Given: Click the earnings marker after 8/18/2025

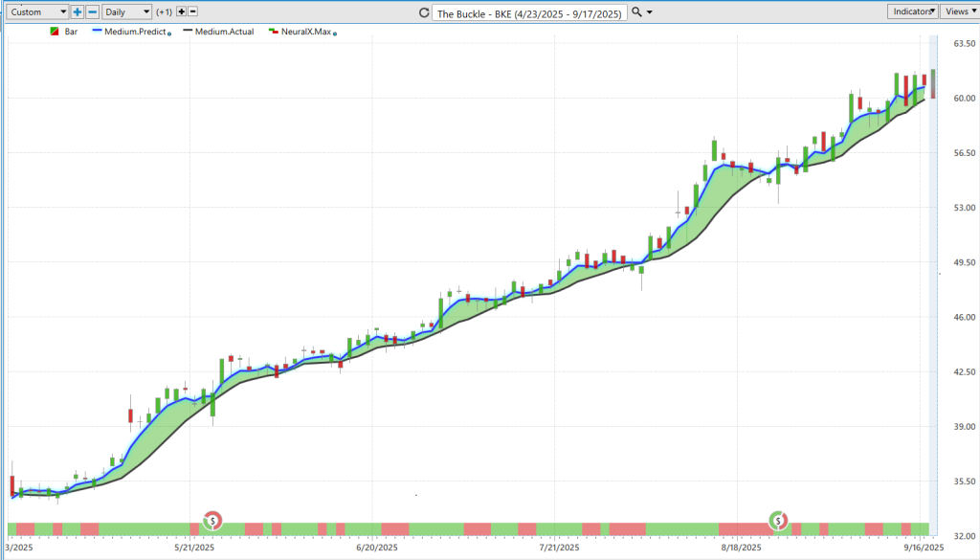Looking at the screenshot, I should [778, 520].
